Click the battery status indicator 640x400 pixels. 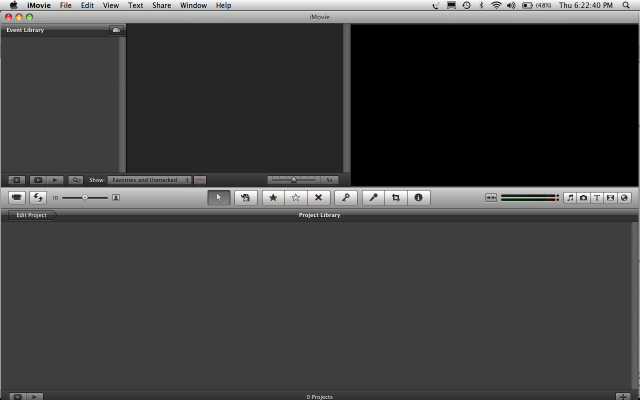click(536, 5)
